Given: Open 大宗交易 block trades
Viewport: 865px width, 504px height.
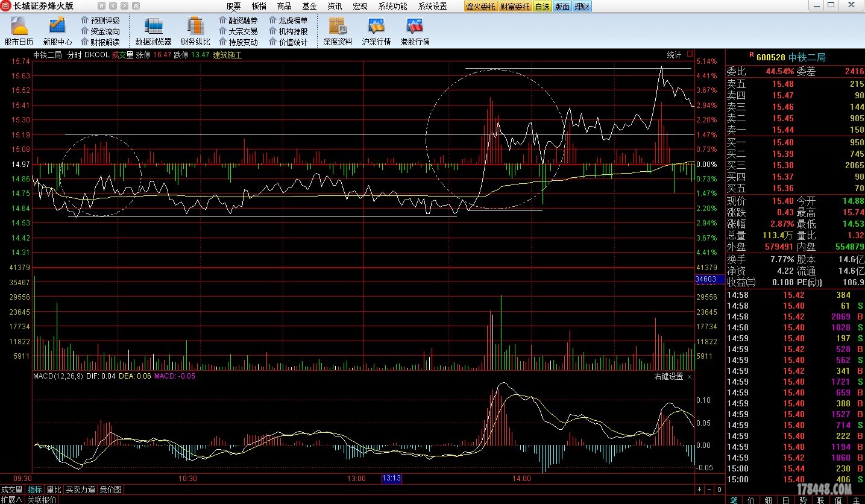Looking at the screenshot, I should [238, 31].
